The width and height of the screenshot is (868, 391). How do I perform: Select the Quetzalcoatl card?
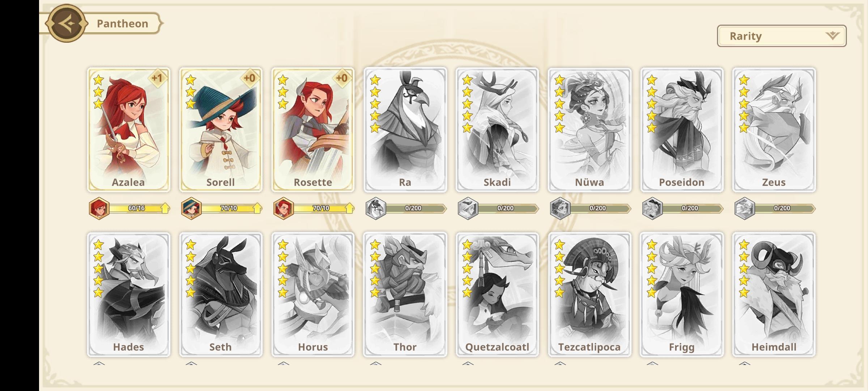(x=497, y=294)
